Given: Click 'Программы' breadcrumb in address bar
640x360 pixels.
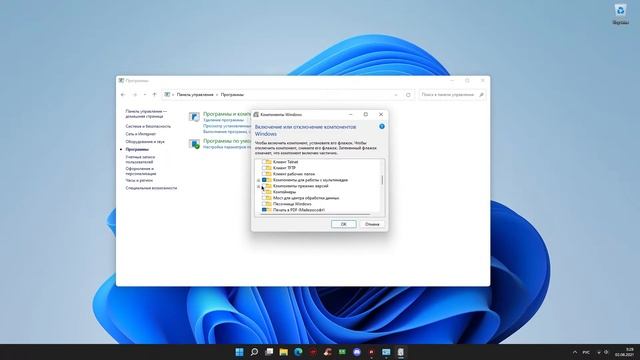Looking at the screenshot, I should click(x=232, y=95).
